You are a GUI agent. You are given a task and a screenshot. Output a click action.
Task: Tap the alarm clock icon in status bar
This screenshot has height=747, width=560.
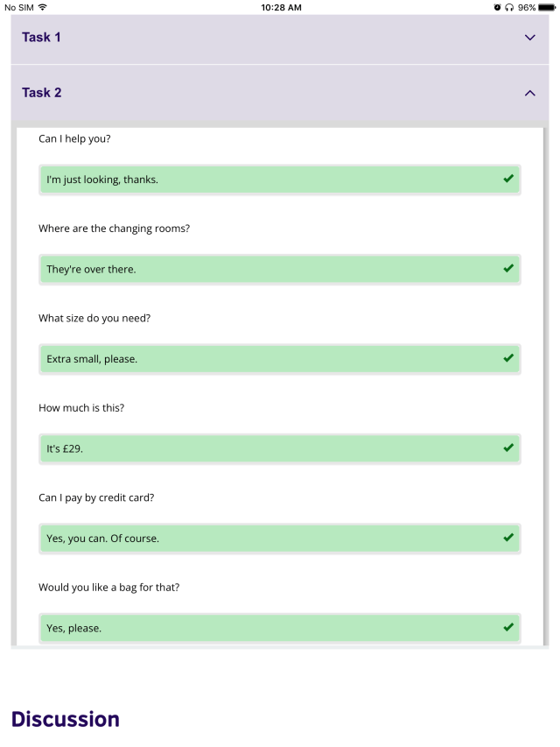point(497,7)
